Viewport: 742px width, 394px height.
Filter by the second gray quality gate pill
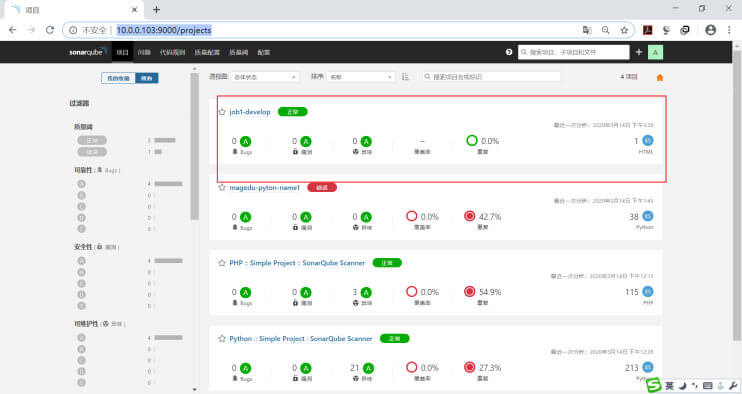click(x=92, y=152)
